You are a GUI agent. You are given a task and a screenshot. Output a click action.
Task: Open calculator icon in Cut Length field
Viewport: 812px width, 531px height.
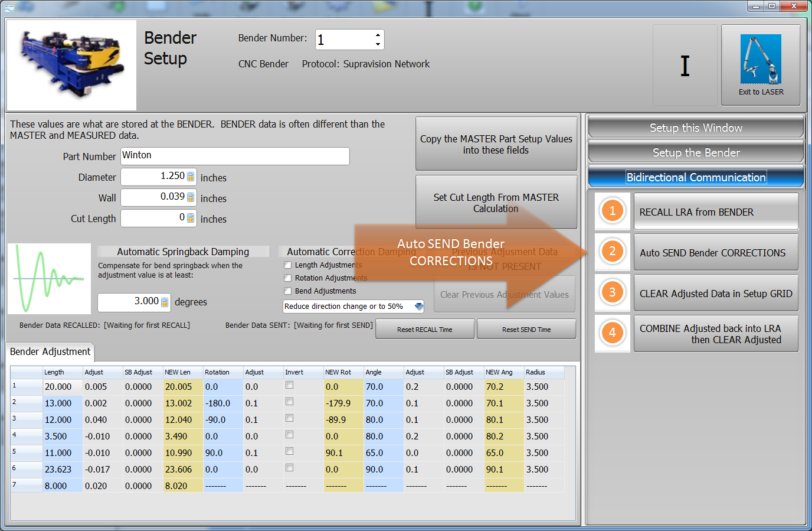point(191,218)
